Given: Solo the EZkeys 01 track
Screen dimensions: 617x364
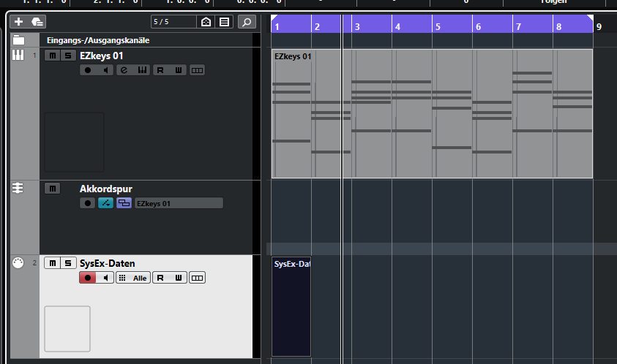Looking at the screenshot, I should [x=68, y=56].
